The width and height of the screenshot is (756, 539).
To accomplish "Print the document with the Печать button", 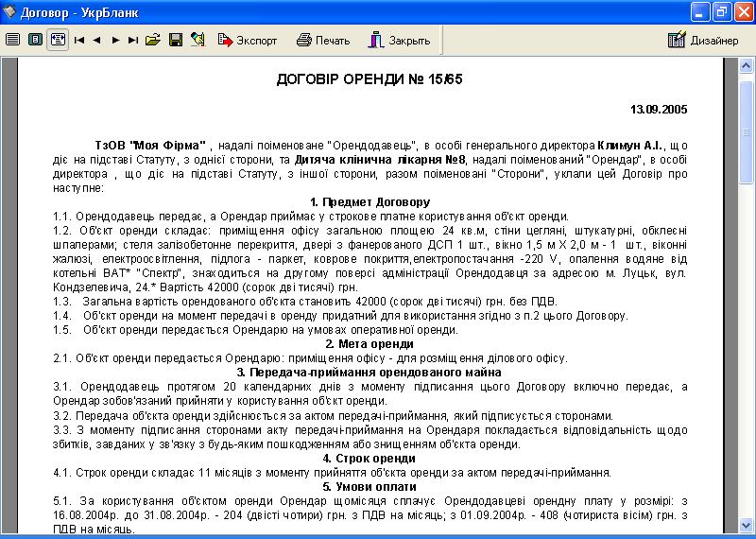I will coord(323,40).
